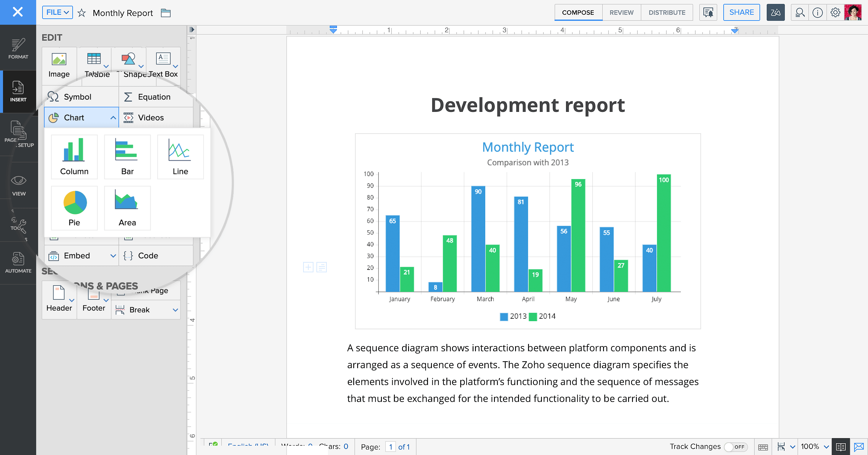Screen dimensions: 868x455
Task: Toggle spell check icon in status bar
Action: 213,445
